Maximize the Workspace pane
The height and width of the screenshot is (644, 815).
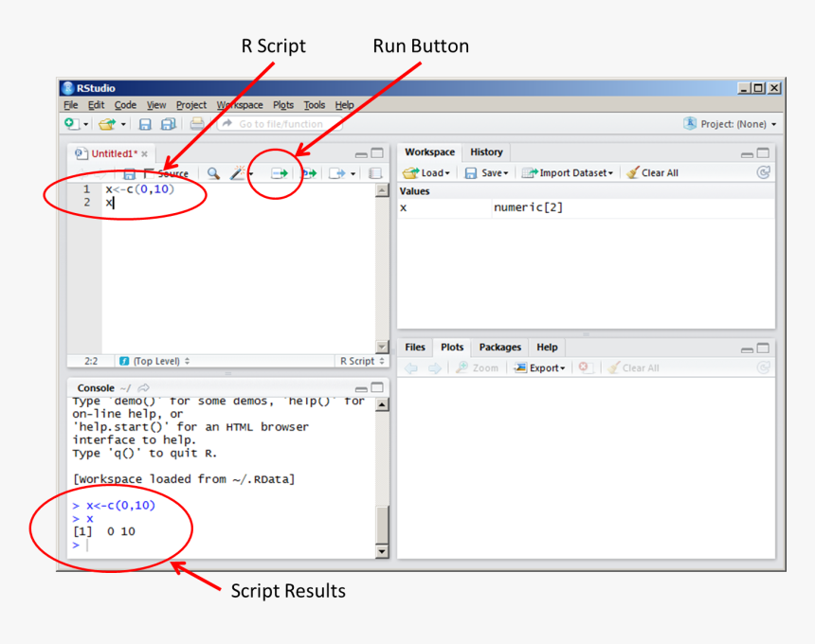[x=763, y=152]
